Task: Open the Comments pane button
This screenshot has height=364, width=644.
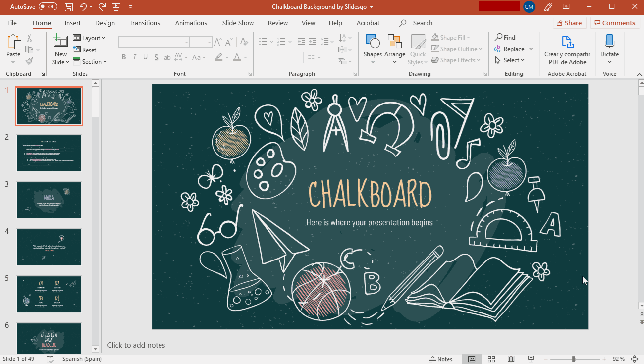Action: [614, 23]
